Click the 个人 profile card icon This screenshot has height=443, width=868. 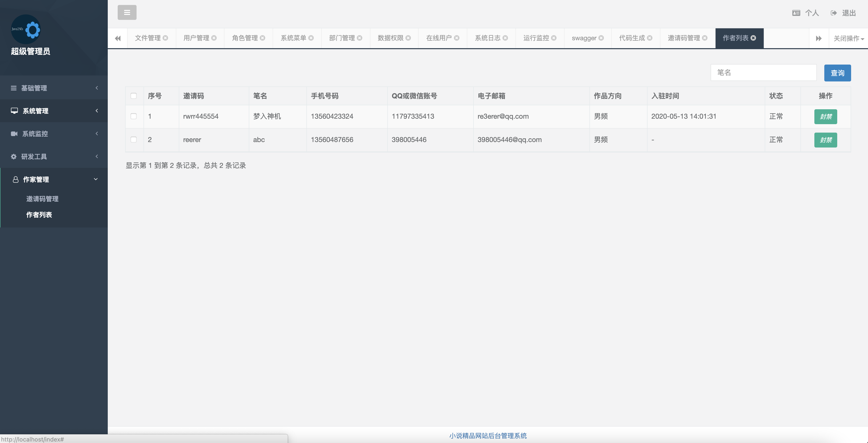[x=796, y=13]
